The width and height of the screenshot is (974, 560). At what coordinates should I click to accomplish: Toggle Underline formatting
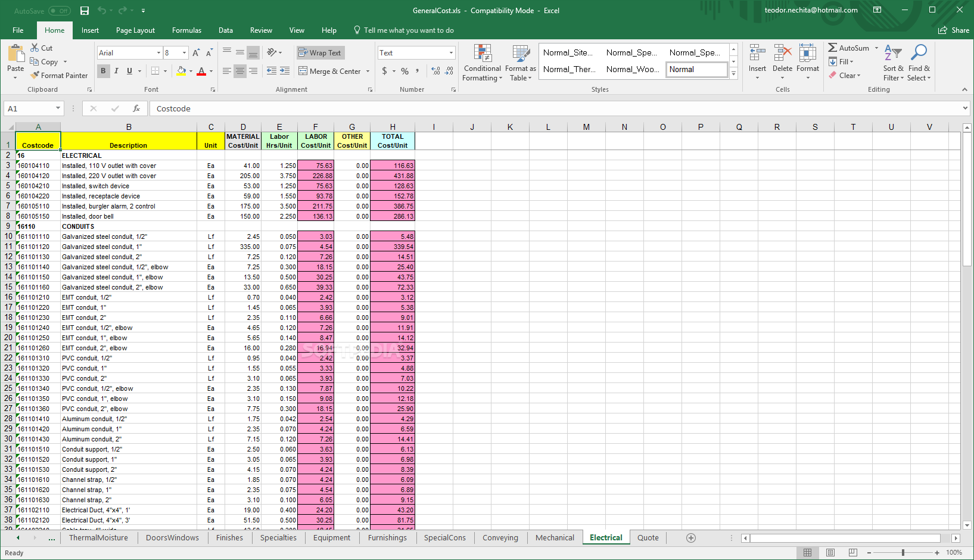(x=129, y=71)
